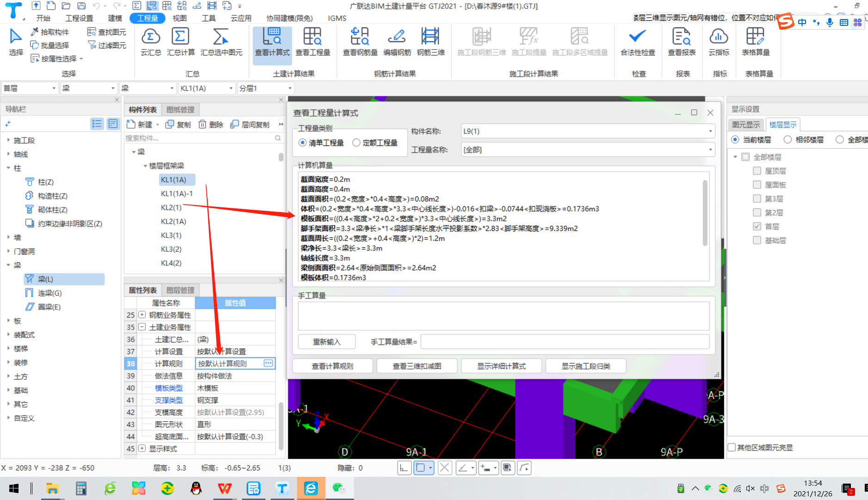Select 定额工程量 radio button
Image resolution: width=868 pixels, height=500 pixels.
pyautogui.click(x=356, y=143)
